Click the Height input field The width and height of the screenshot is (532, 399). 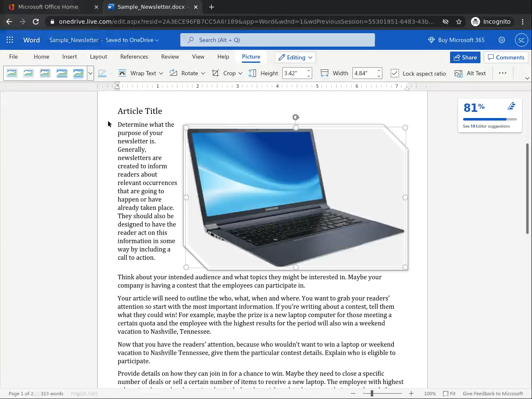pos(294,74)
